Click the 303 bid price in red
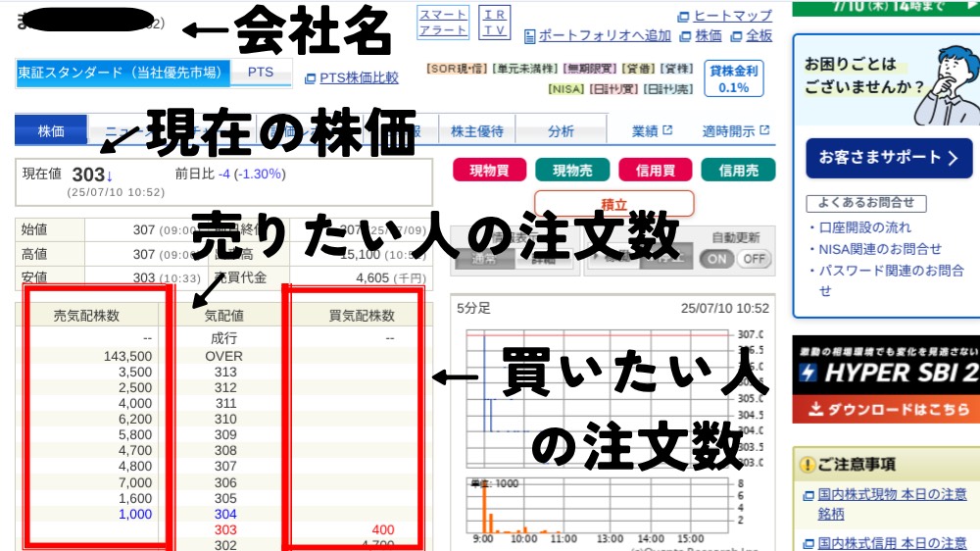This screenshot has height=551, width=980. tap(225, 529)
